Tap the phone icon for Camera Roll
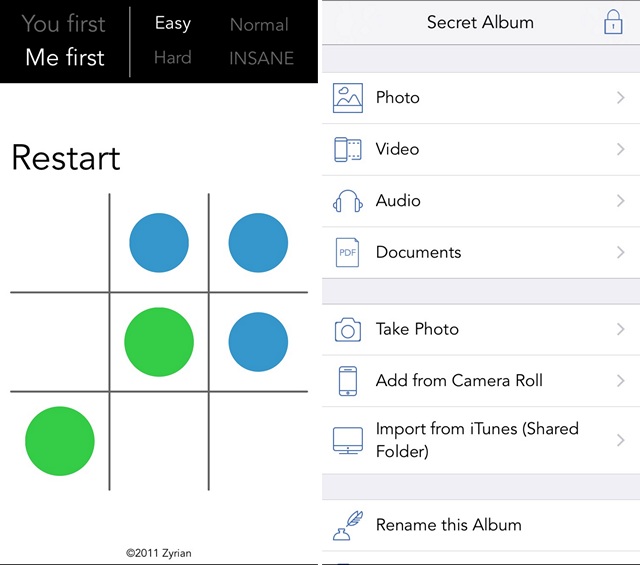 pyautogui.click(x=347, y=381)
